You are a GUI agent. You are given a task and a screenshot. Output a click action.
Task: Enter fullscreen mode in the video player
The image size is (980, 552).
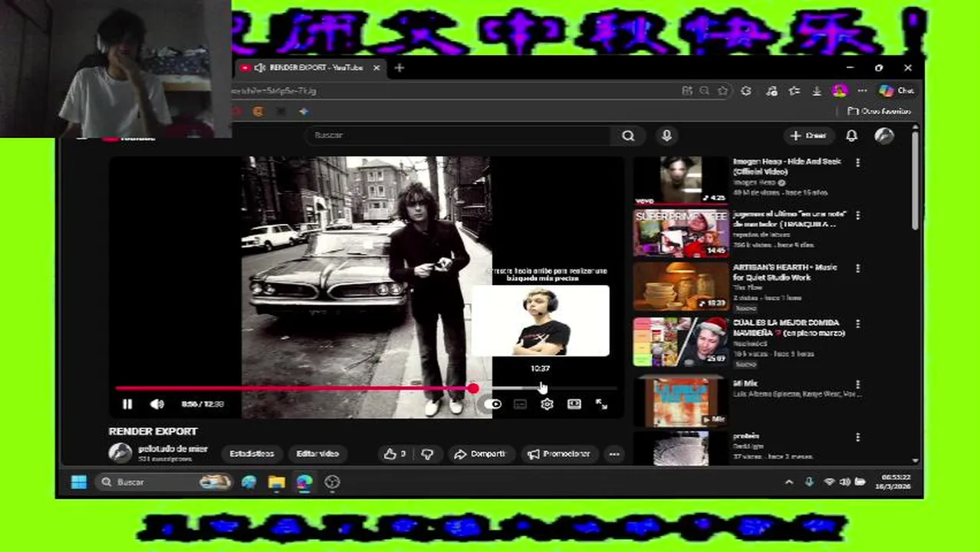coord(602,404)
